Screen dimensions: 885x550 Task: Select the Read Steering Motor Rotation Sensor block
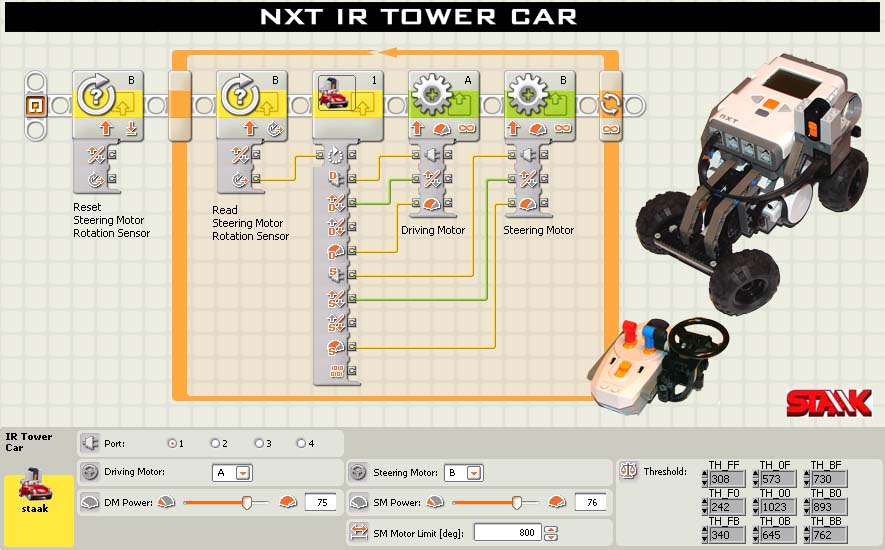pos(252,105)
